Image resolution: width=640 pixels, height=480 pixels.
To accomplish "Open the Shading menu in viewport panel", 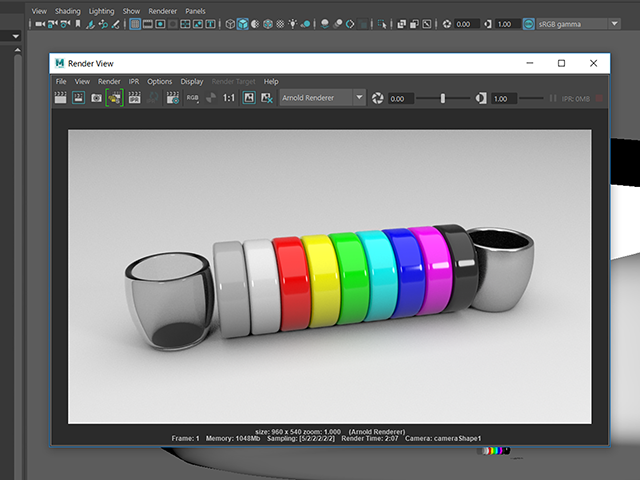I will pos(68,11).
